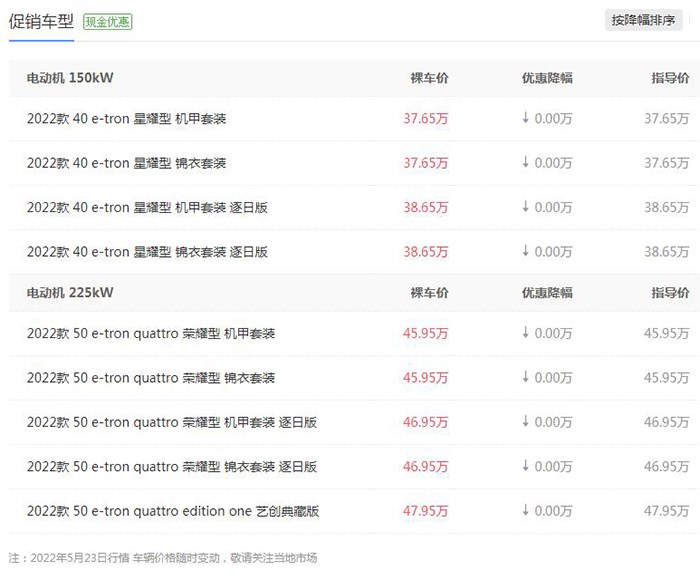
Task: Open 50 e-tron quattro 荣耀型 机甲套装 逐日版
Action: pos(172,422)
